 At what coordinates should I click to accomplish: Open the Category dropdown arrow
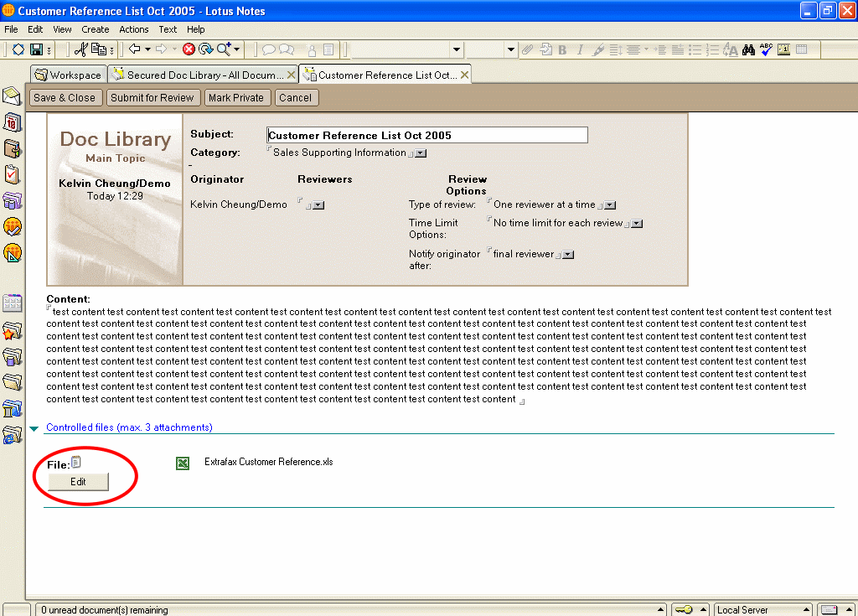click(421, 153)
